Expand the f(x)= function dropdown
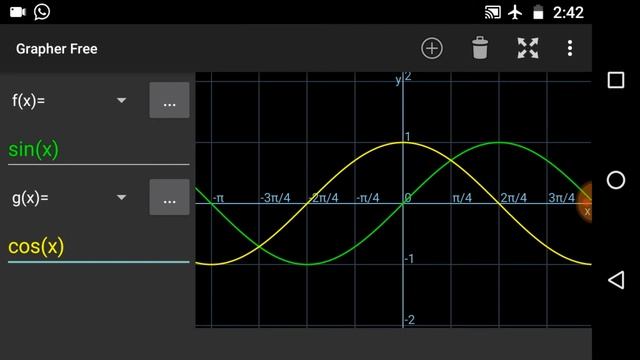This screenshot has height=360, width=640. coord(121,100)
